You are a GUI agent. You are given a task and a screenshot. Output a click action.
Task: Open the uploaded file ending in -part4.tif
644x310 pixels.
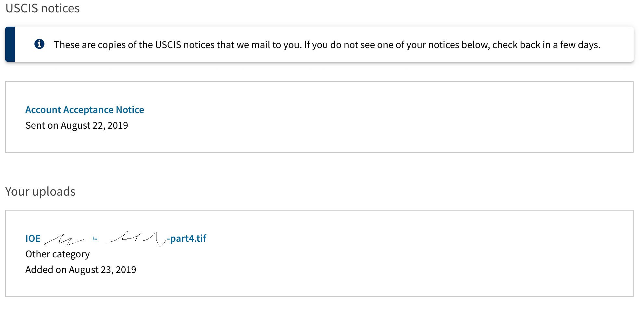click(116, 239)
